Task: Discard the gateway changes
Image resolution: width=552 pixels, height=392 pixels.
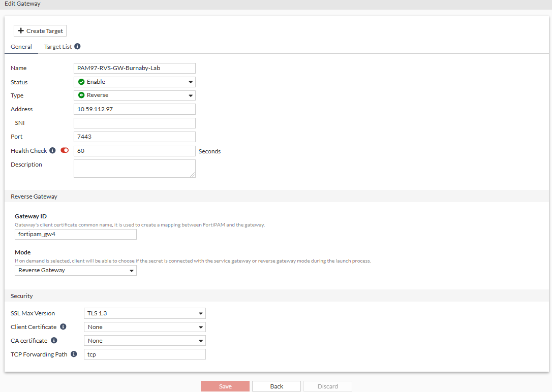Action: [327, 386]
